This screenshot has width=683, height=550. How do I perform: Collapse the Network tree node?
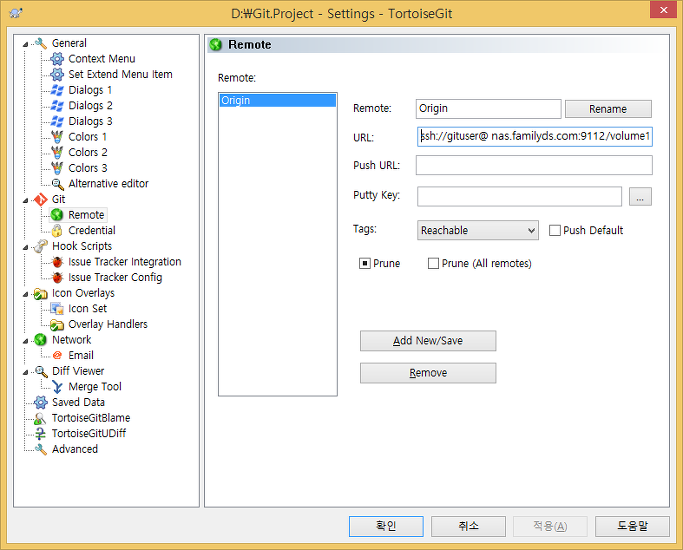point(25,341)
